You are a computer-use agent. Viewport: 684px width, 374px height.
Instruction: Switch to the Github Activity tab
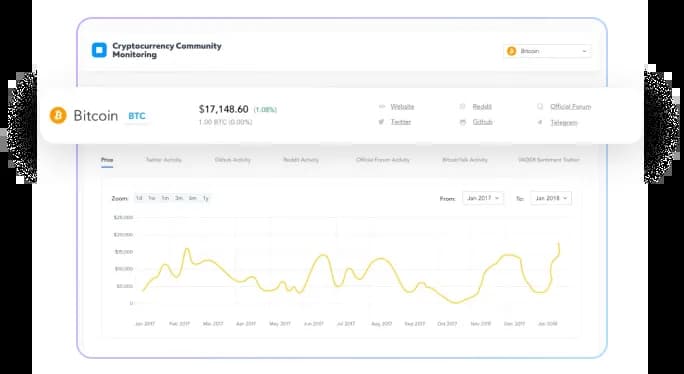pyautogui.click(x=233, y=160)
